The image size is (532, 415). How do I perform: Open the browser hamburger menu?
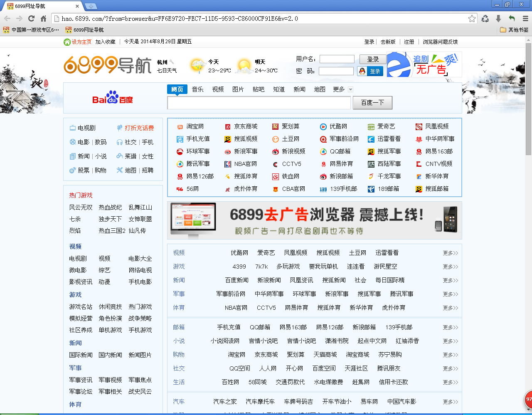click(525, 18)
